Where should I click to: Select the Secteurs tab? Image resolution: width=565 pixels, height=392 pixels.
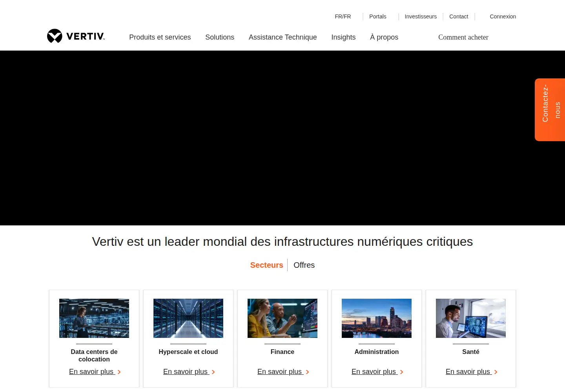point(267,265)
